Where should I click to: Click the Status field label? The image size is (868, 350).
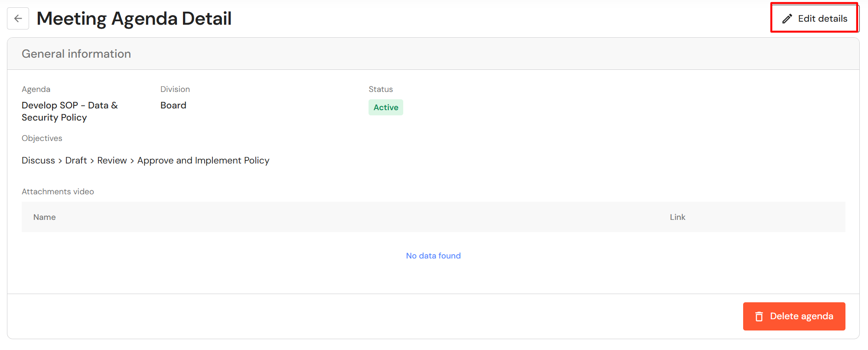tap(381, 89)
